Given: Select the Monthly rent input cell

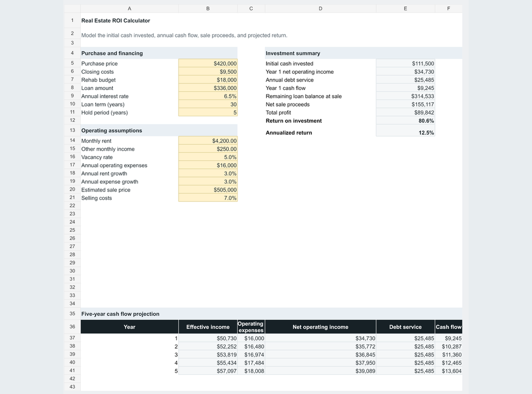Looking at the screenshot, I should pyautogui.click(x=208, y=141).
